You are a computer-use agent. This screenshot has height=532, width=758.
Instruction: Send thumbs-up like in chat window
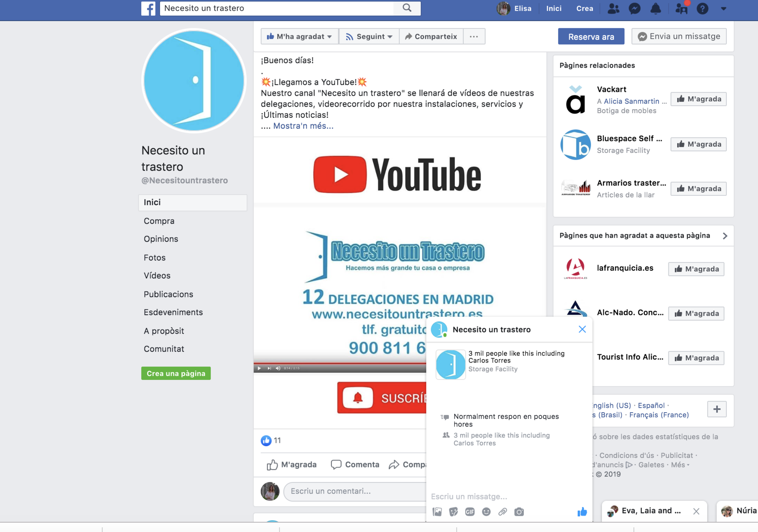point(582,512)
